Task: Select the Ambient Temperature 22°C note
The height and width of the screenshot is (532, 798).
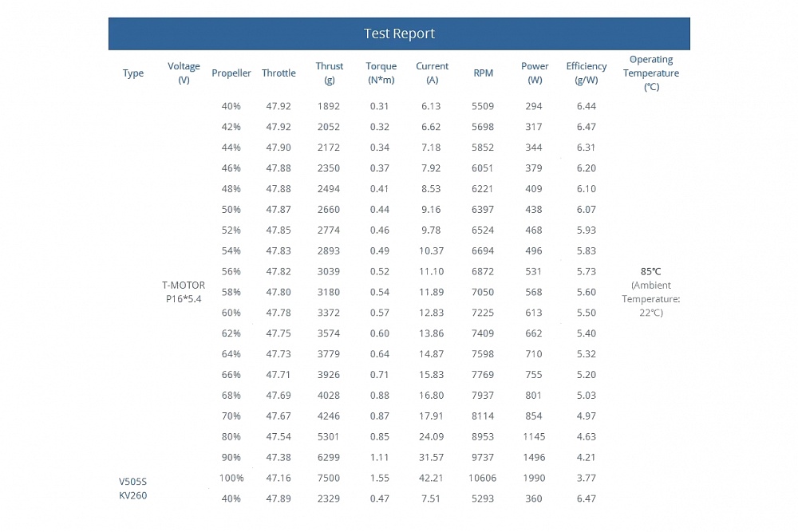Action: (x=651, y=298)
